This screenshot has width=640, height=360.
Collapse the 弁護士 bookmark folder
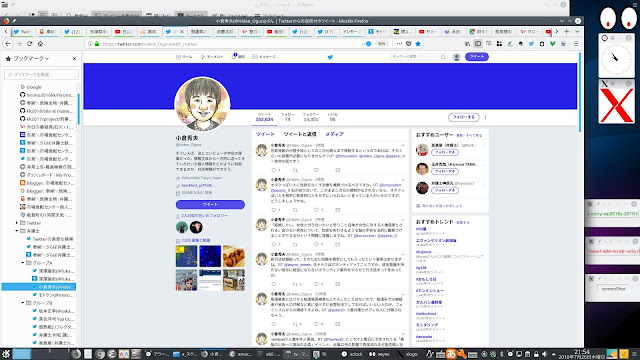[17, 231]
